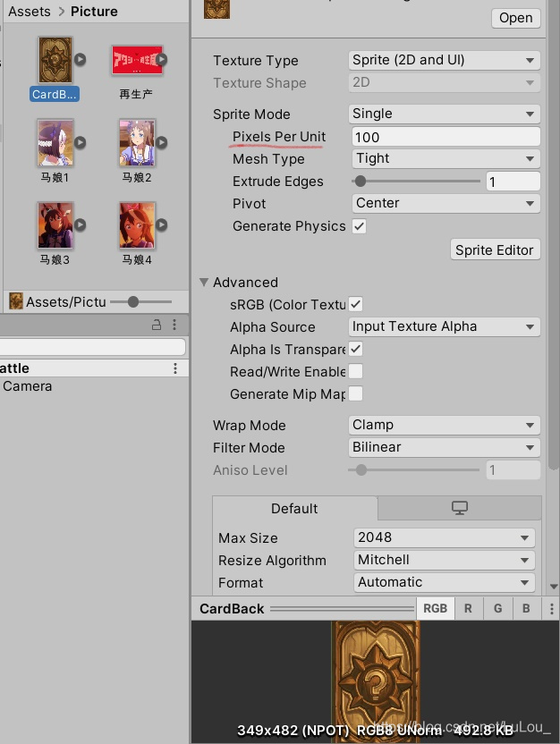Open the Format dropdown
This screenshot has width=560, height=744.
pyautogui.click(x=445, y=582)
